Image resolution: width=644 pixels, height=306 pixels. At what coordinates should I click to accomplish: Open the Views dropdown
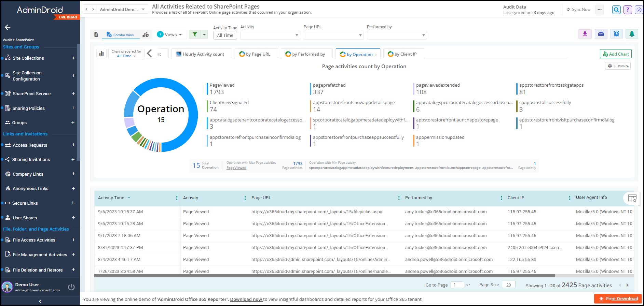[169, 34]
